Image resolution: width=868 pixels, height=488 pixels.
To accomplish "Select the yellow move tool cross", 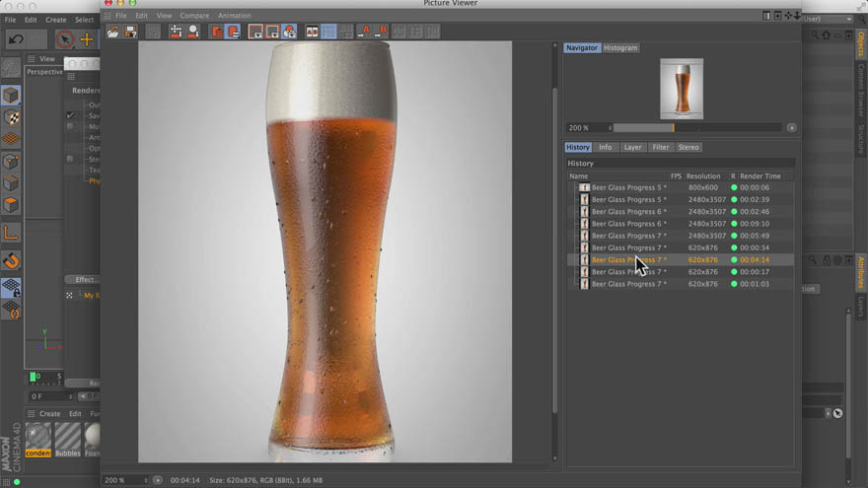I will click(x=87, y=39).
